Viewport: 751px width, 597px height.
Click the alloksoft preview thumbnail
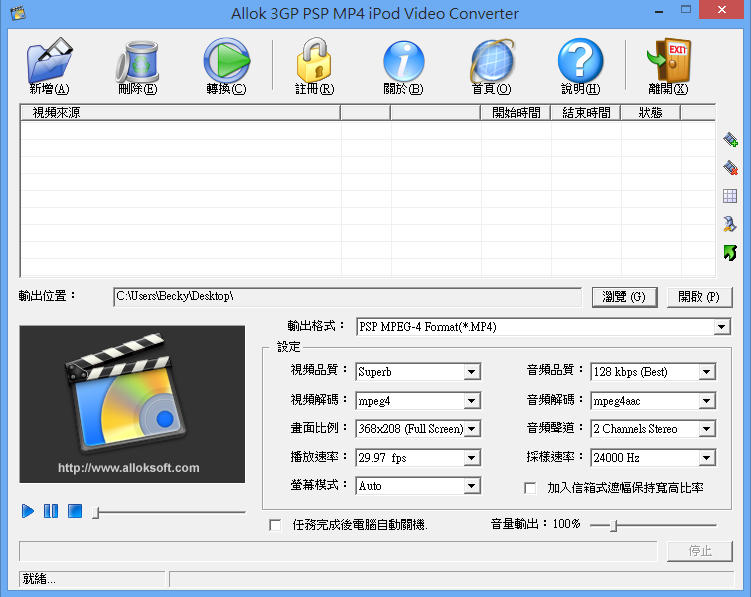pyautogui.click(x=132, y=404)
